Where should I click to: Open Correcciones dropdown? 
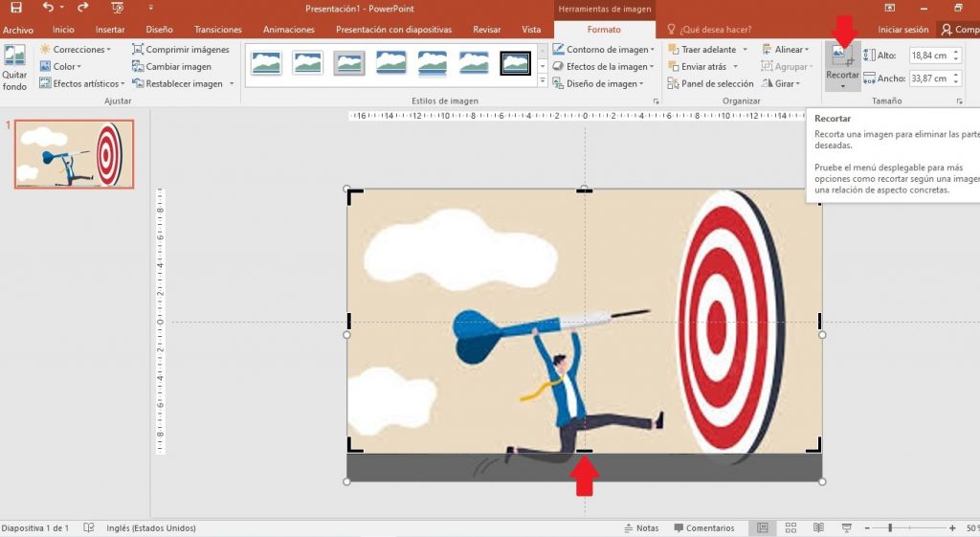tap(76, 50)
